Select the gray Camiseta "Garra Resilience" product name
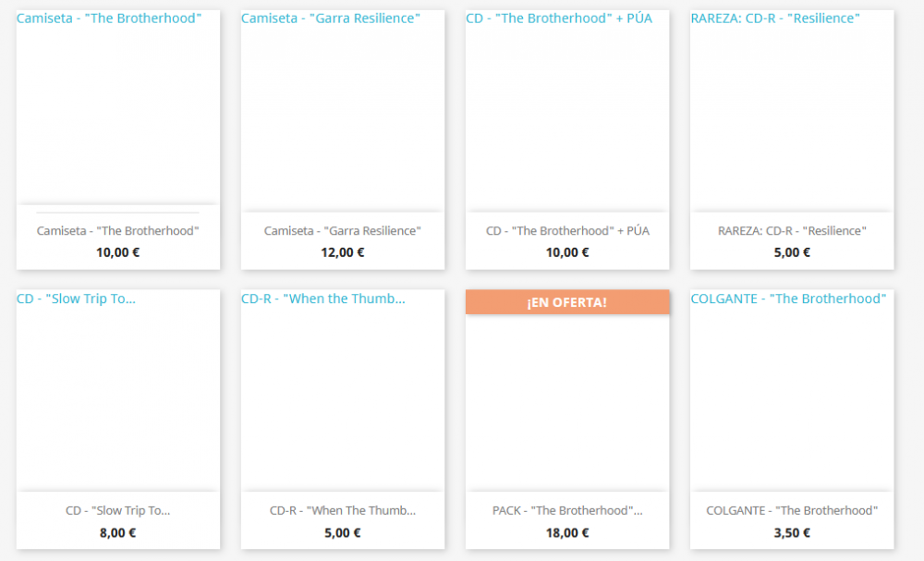The height and width of the screenshot is (561, 924). coord(343,231)
